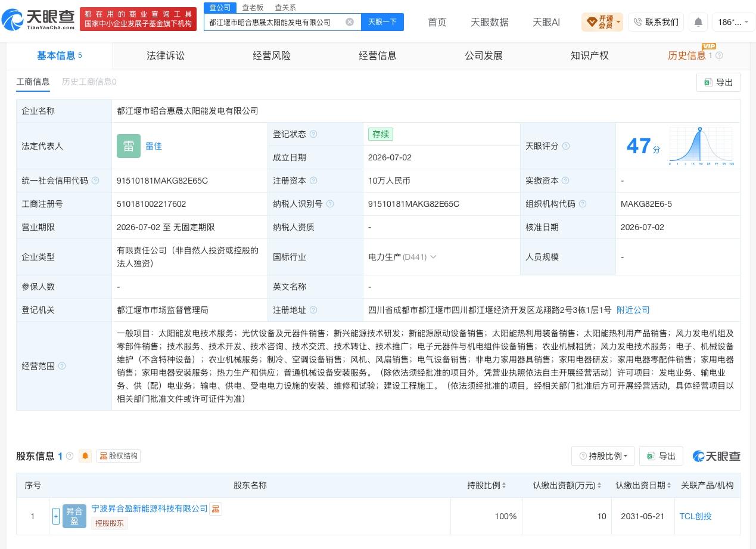Select the 查公司 search mode
This screenshot has width=756, height=549.
click(x=220, y=8)
